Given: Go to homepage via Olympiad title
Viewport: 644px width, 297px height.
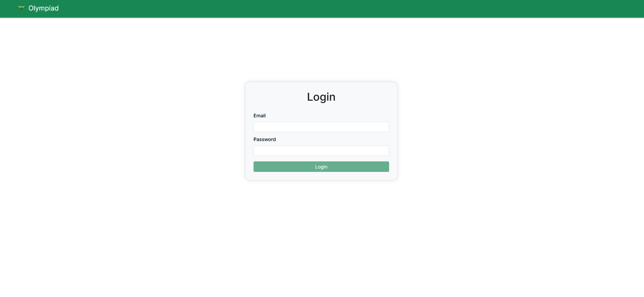Looking at the screenshot, I should [x=43, y=8].
